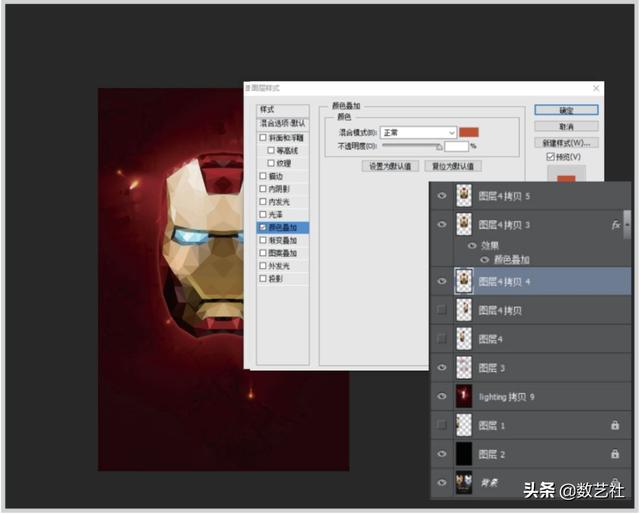
Task: Hide the 背景 layer with its eye icon
Action: tap(442, 483)
